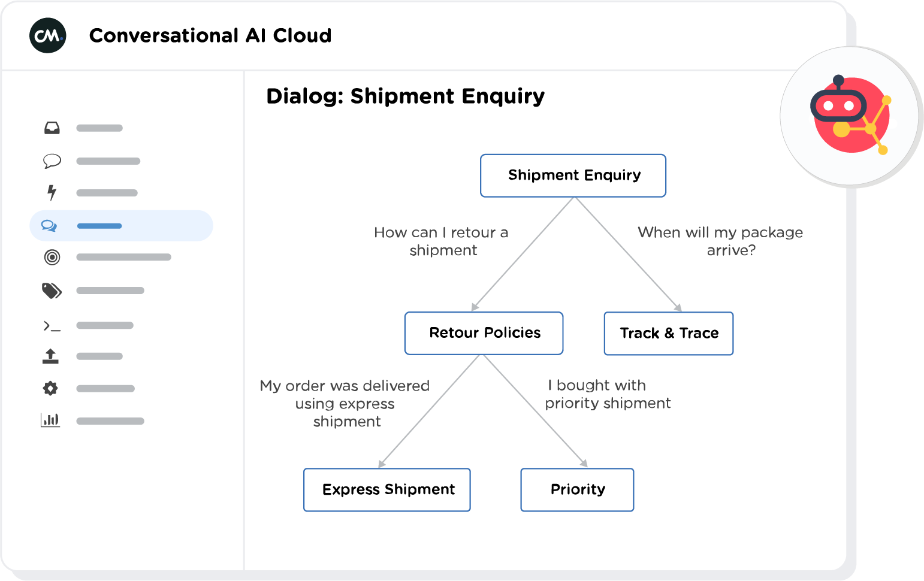Open the highlighted dialogs chat icon
Viewport: 924px width, 581px height.
[x=49, y=226]
